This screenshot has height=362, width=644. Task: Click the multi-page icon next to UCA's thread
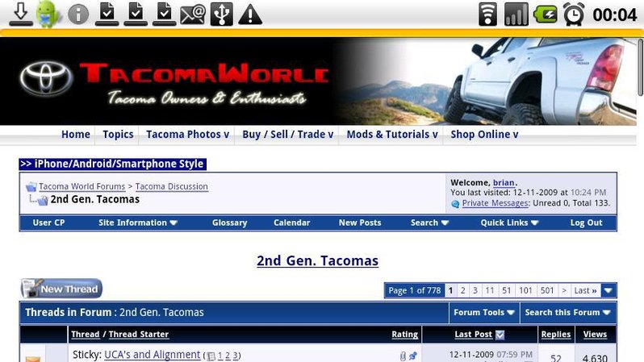pyautogui.click(x=211, y=356)
